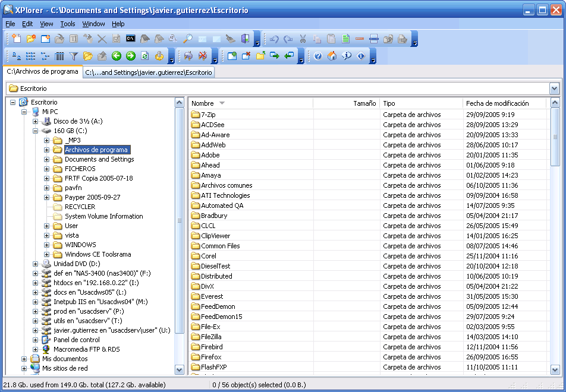Open the C:\ command prompt icon

(131, 38)
